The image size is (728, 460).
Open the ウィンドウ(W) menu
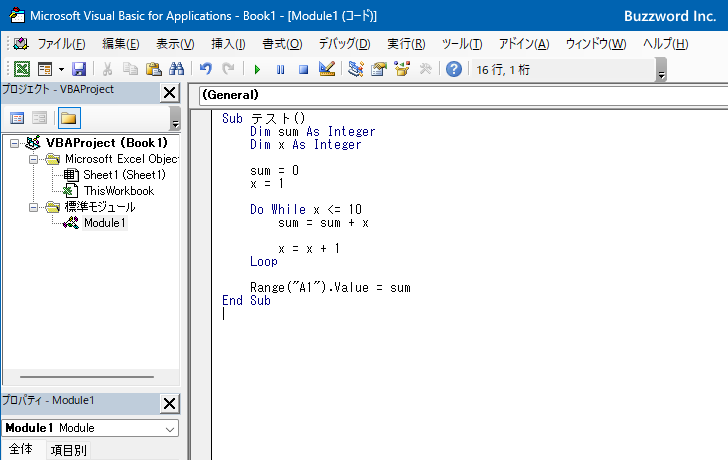596,44
